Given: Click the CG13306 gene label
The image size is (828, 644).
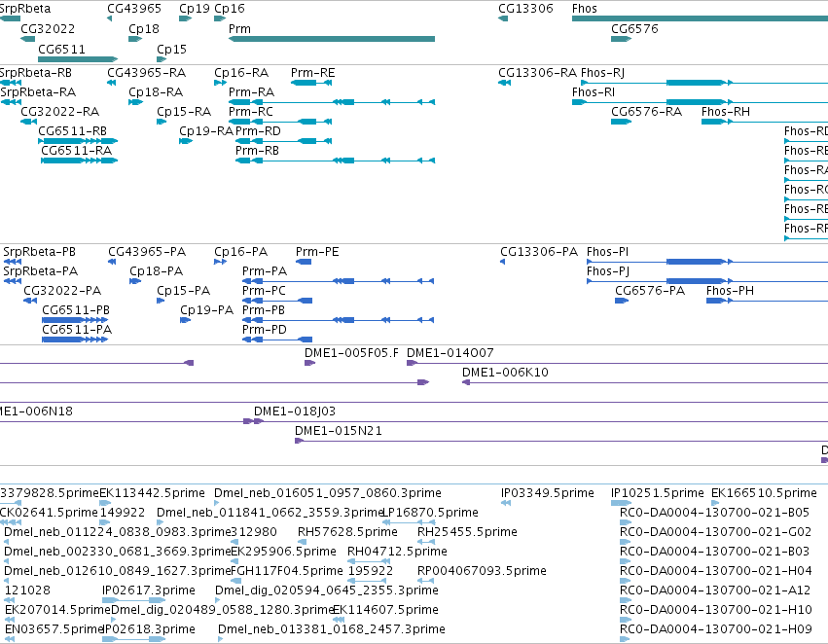Looking at the screenshot, I should pyautogui.click(x=525, y=9).
